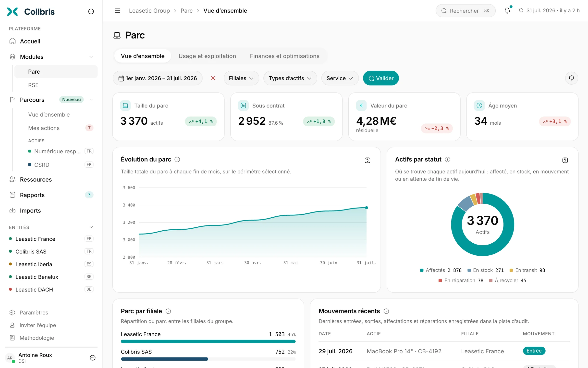Switch to Usage et exploitation tab
The image size is (588, 368).
pos(207,56)
